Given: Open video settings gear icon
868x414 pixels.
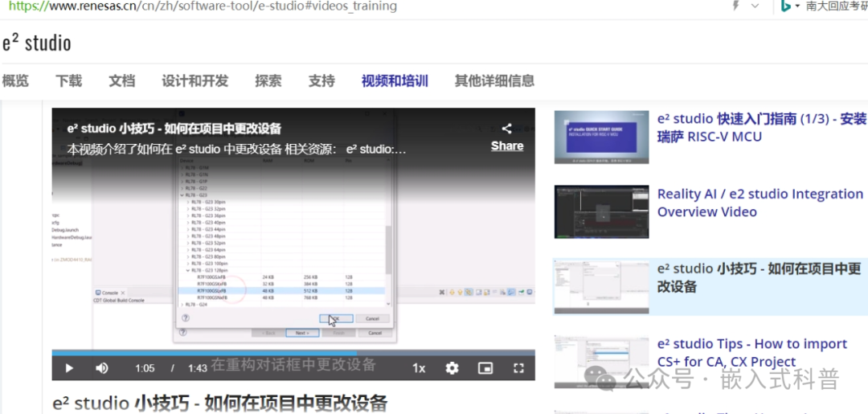Looking at the screenshot, I should pos(452,368).
